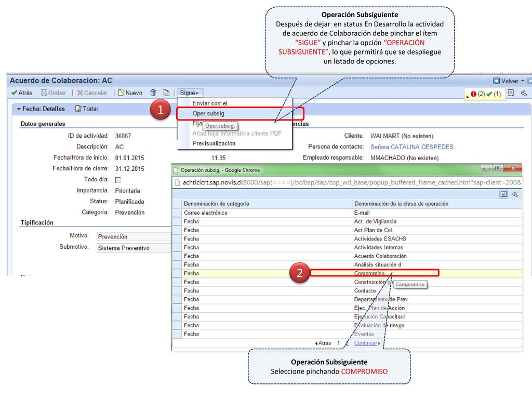Click Añad.hoja informativa cliente PDF entry
532x399 pixels.
[237, 134]
